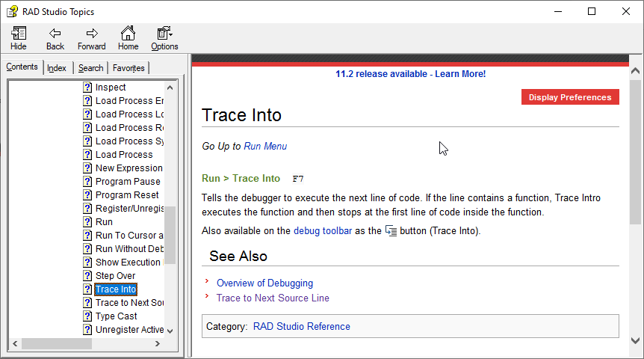
Task: Click the topic icon beside Register/Unregis
Action: [x=87, y=209]
